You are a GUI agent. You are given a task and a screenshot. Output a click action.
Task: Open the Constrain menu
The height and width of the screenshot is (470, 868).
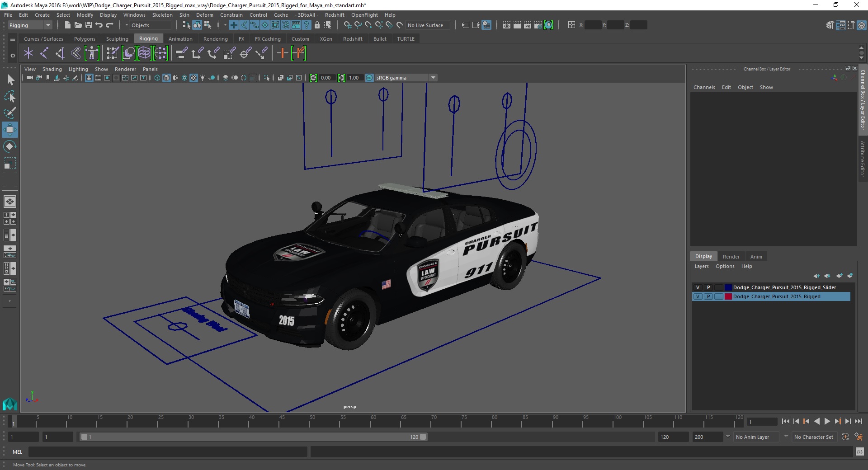231,15
